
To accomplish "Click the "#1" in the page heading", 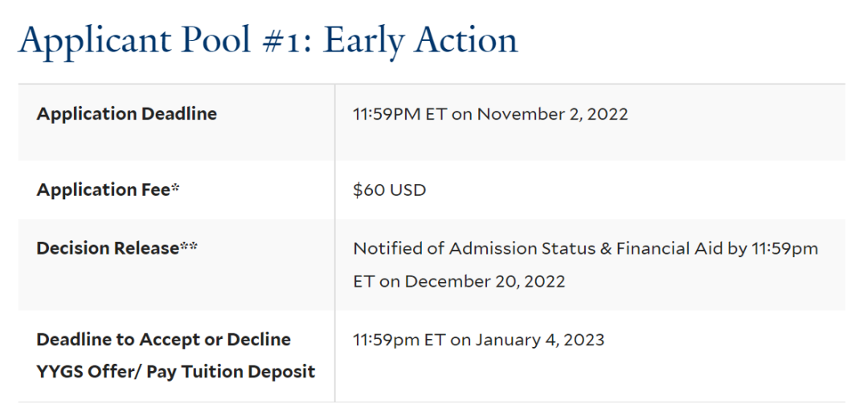I will pos(282,40).
